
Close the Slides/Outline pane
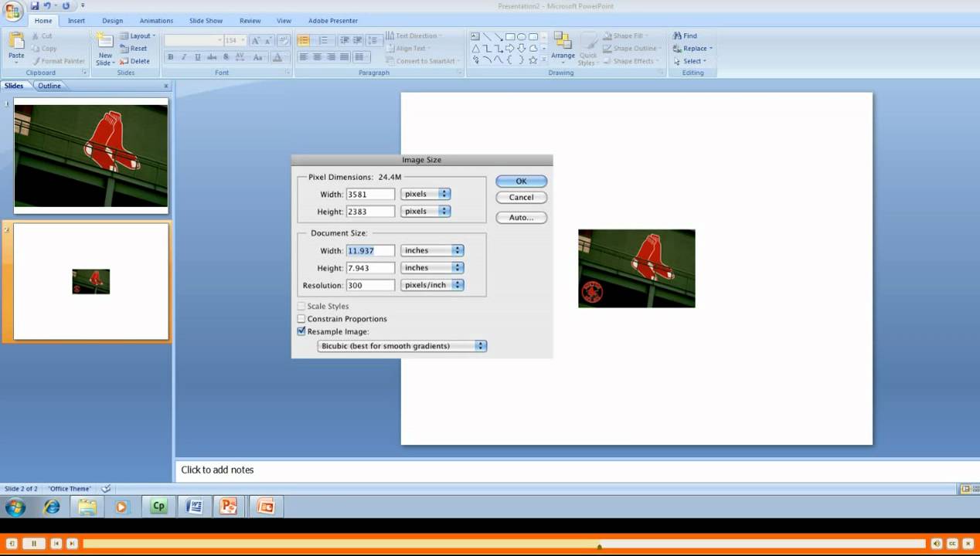[165, 86]
